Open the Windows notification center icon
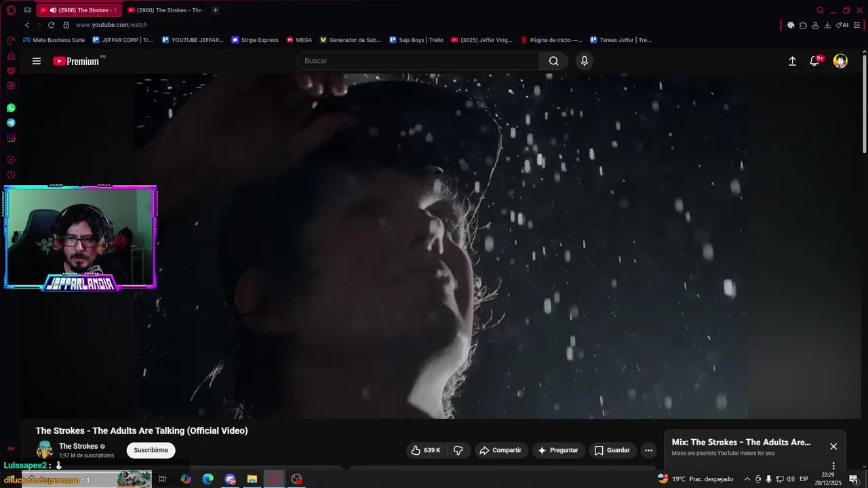Viewport: 868px width, 488px height. 854,479
